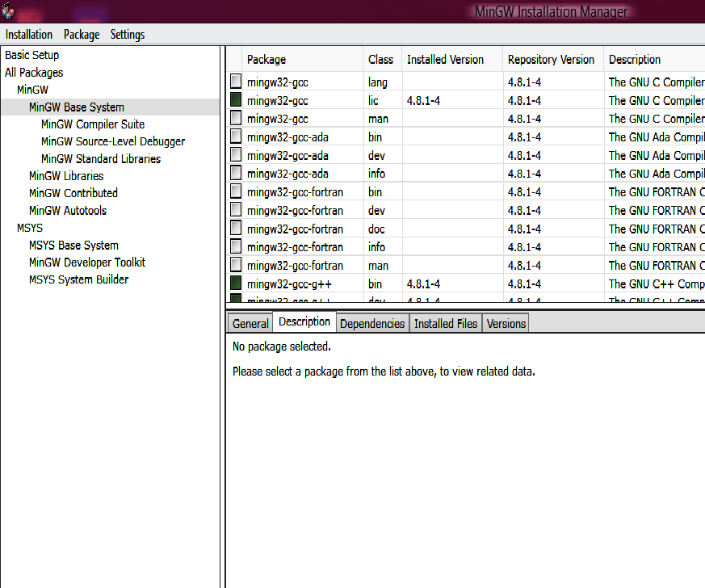Select MinGW Libraries category
This screenshot has width=705, height=588.
pos(66,176)
